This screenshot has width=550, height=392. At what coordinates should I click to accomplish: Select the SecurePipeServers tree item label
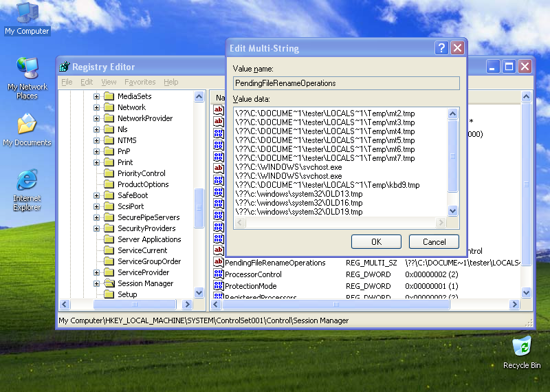pos(148,217)
